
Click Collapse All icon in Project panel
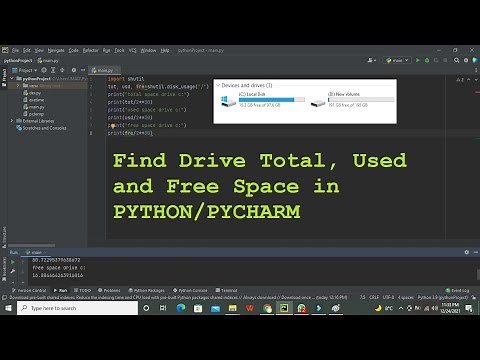[62, 70]
